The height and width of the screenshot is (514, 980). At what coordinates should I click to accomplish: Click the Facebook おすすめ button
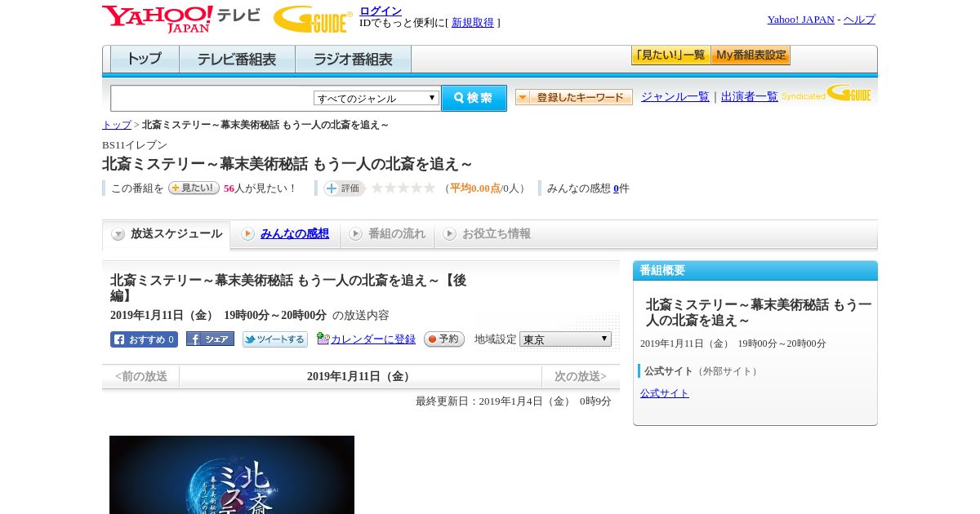coord(144,339)
